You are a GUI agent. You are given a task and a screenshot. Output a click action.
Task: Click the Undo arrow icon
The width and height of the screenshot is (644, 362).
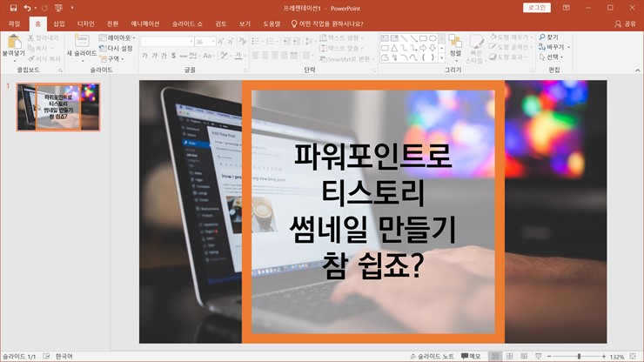click(27, 8)
